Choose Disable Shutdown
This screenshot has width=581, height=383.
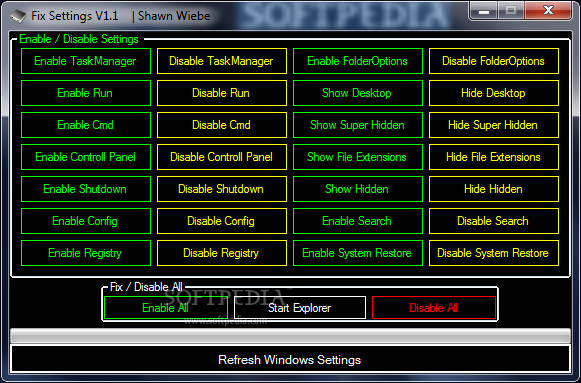click(222, 189)
